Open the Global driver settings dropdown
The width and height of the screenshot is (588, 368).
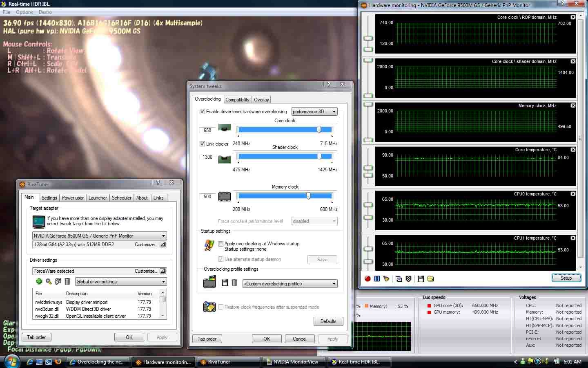pos(121,282)
